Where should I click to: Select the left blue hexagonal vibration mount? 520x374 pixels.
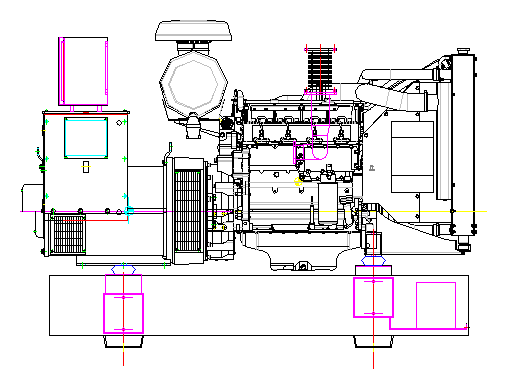click(x=123, y=270)
